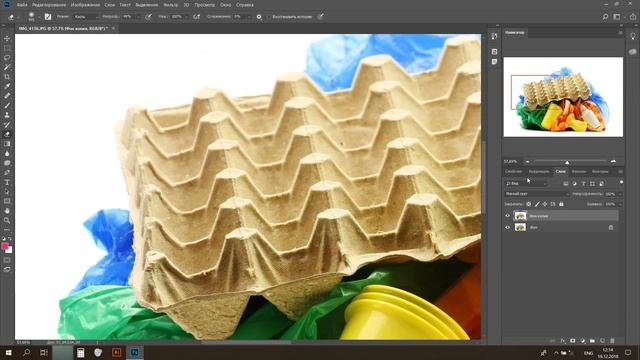Hide the top layer copy
This screenshot has height=360, width=640.
click(x=508, y=216)
